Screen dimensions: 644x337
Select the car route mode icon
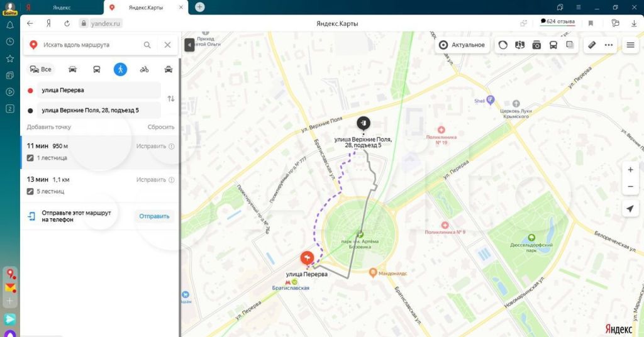pos(72,69)
